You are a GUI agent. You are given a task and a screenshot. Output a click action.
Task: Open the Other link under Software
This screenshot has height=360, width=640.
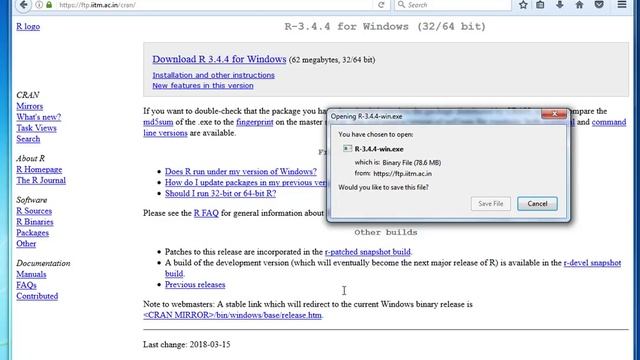26,244
